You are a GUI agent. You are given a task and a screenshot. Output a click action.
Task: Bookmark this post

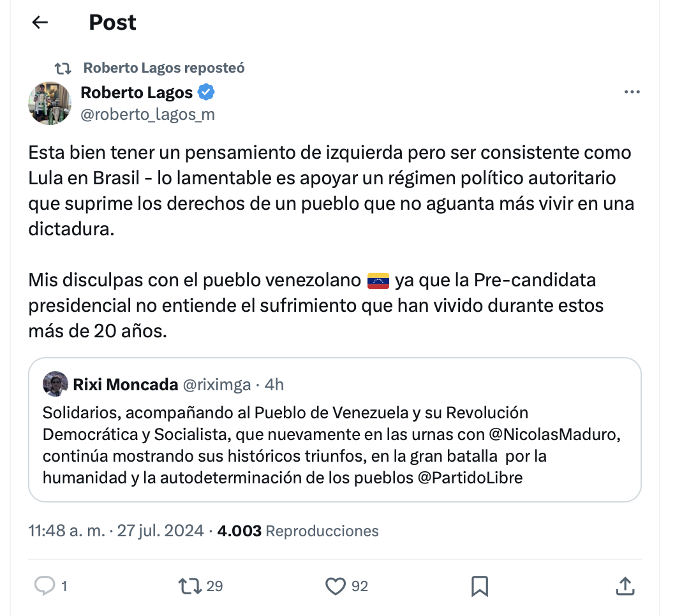480,585
